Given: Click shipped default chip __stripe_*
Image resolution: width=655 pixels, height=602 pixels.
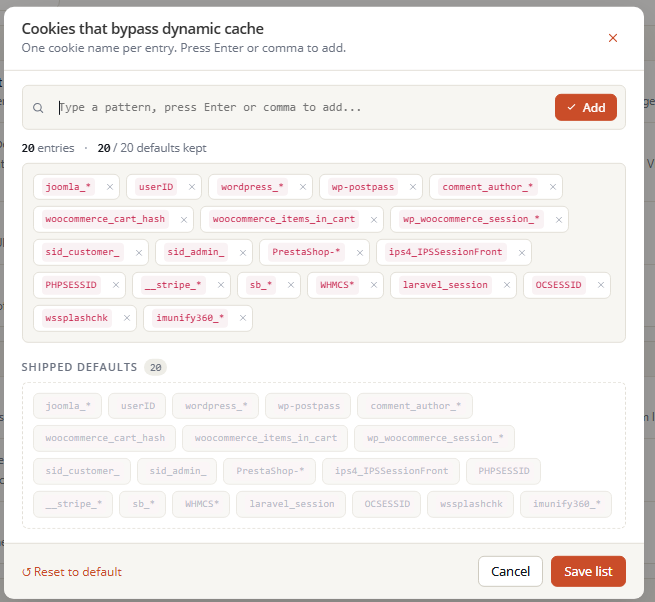Looking at the screenshot, I should 73,504.
